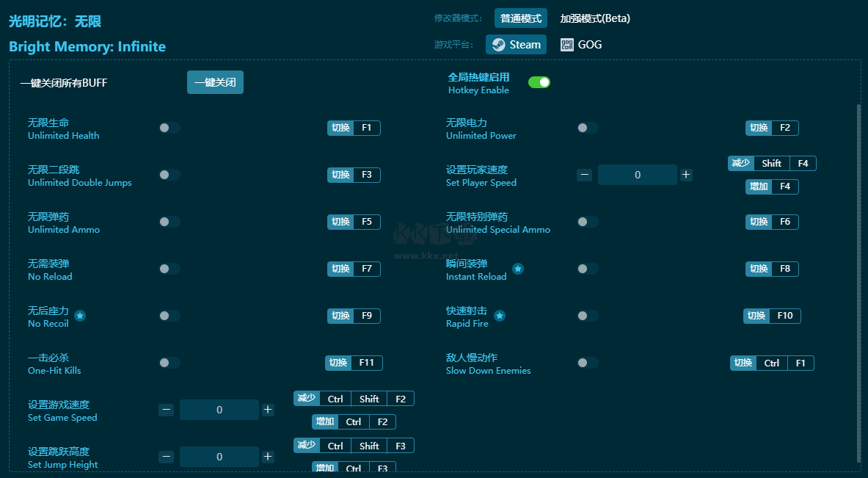Click F7 hotkey for No Reload
Screen dimensions: 868x478
[354, 269]
